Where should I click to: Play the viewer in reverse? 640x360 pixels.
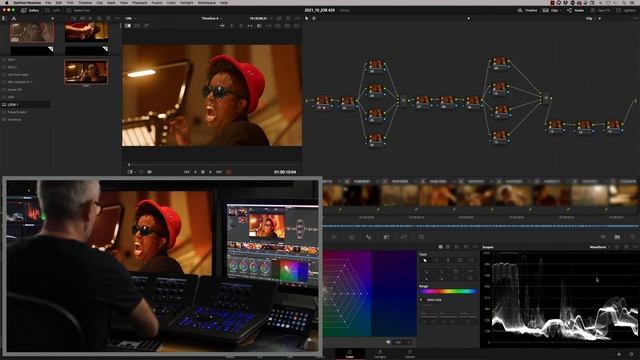point(195,172)
